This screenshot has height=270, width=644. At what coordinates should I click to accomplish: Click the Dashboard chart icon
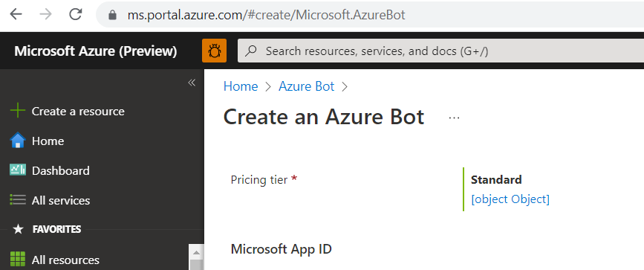click(x=18, y=170)
